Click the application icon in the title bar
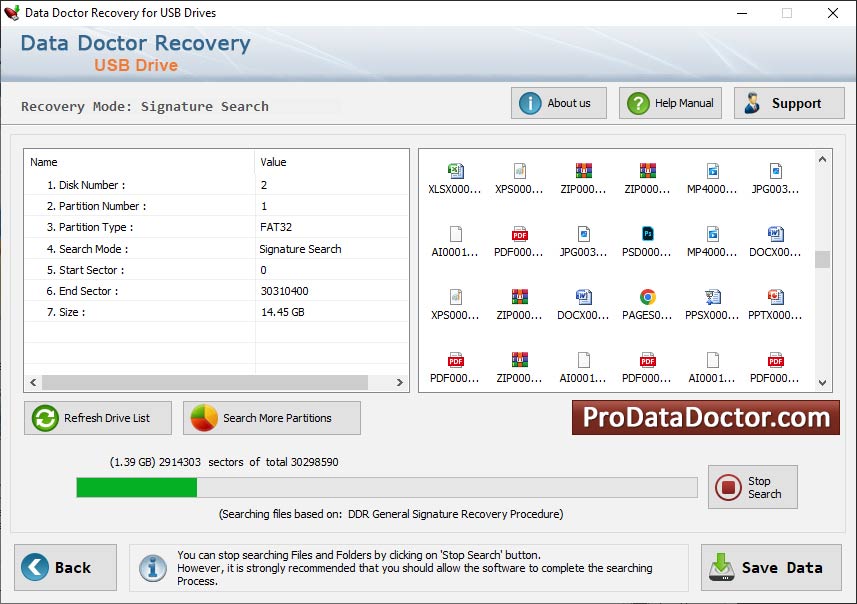The width and height of the screenshot is (857, 604). 14,13
